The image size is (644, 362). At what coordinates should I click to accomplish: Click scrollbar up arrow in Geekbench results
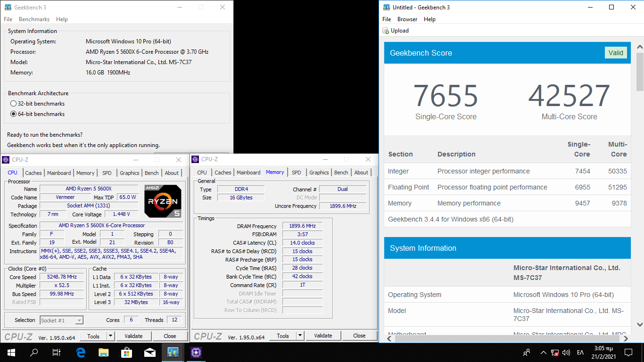pos(640,47)
